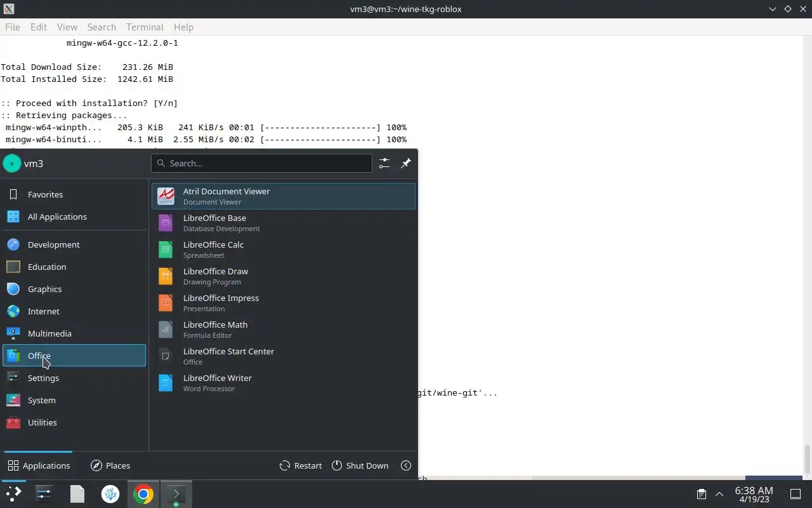Screen dimensions: 812x508
Task: Click the terminal window X11 icon
Action: [8, 9]
